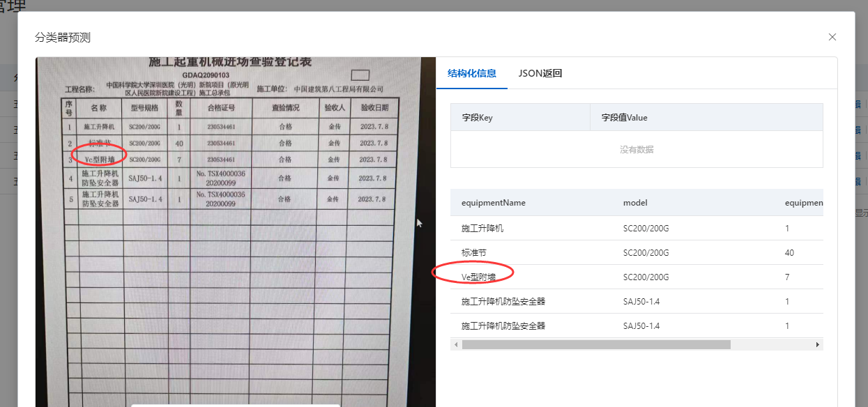Viewport: 868px width, 407px height.
Task: Click the 分类器预测 dialog title
Action: point(63,38)
